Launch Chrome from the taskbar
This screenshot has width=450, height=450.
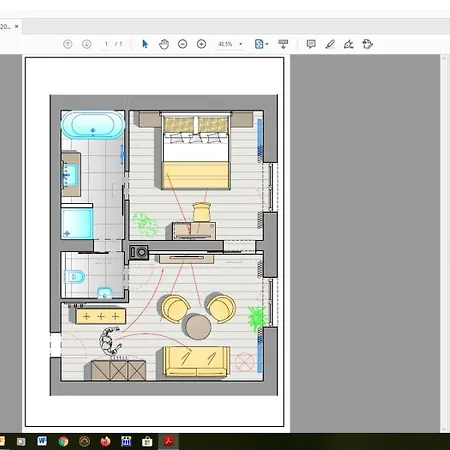point(63,441)
